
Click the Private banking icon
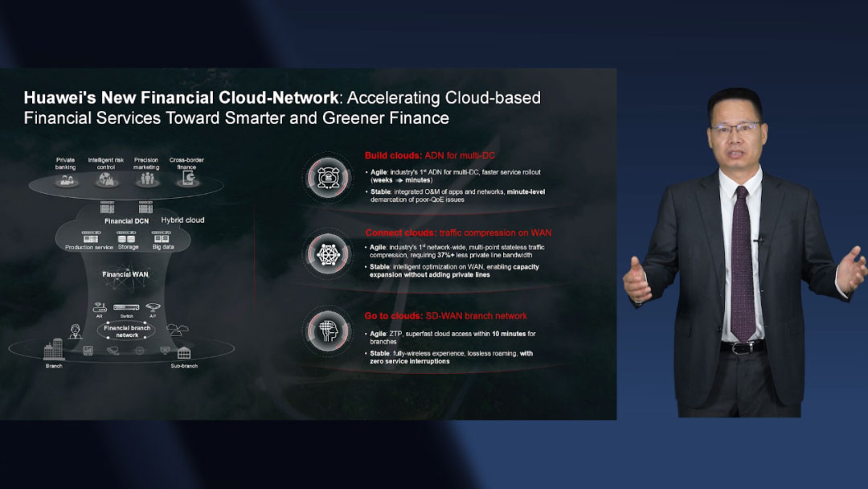coord(66,180)
